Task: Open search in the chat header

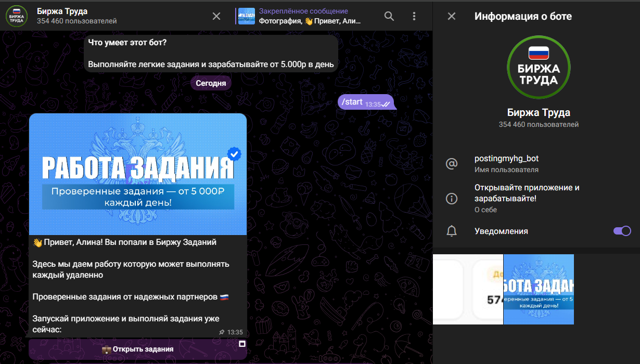Action: (389, 16)
